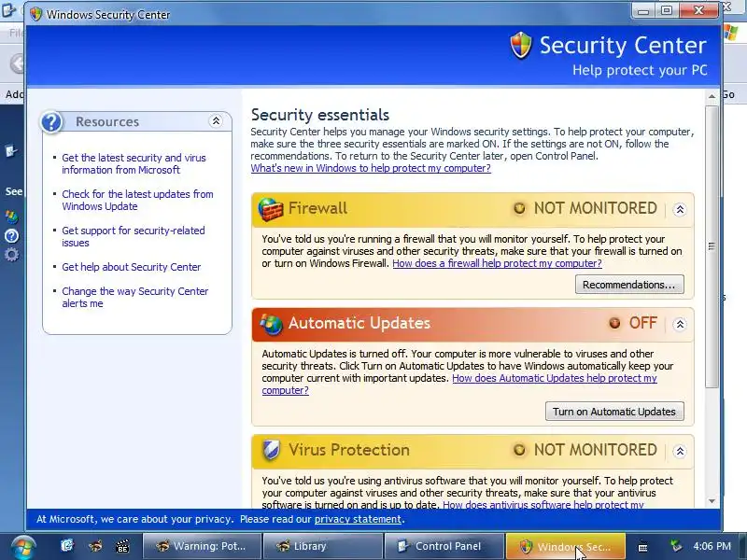Click the Firewall brick wall icon

[x=270, y=209]
